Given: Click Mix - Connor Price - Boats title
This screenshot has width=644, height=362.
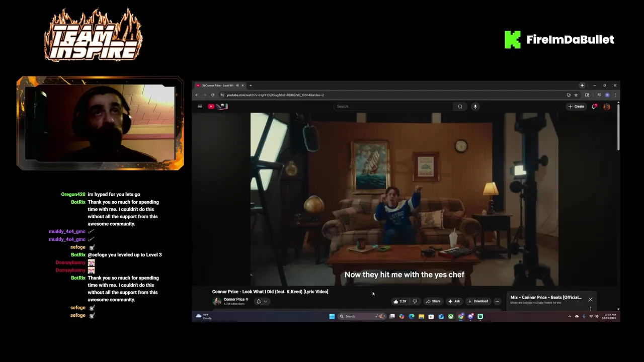Looking at the screenshot, I should coord(546,297).
